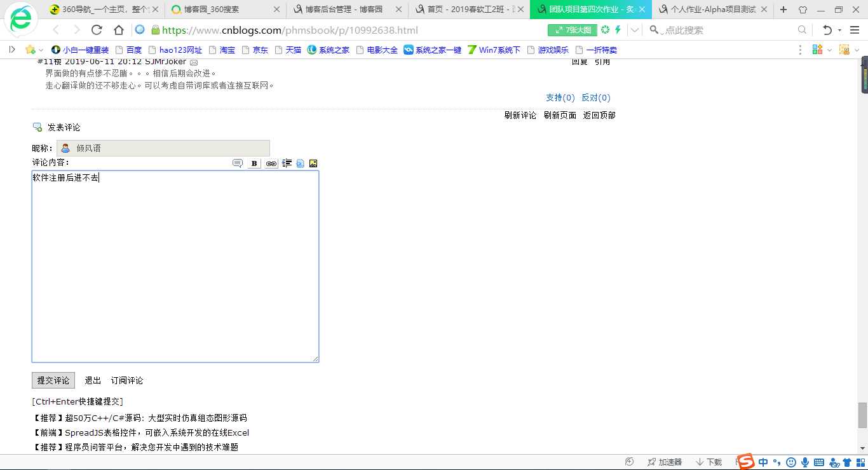The image size is (868, 470).
Task: Click the 退出 logout link
Action: [x=93, y=380]
